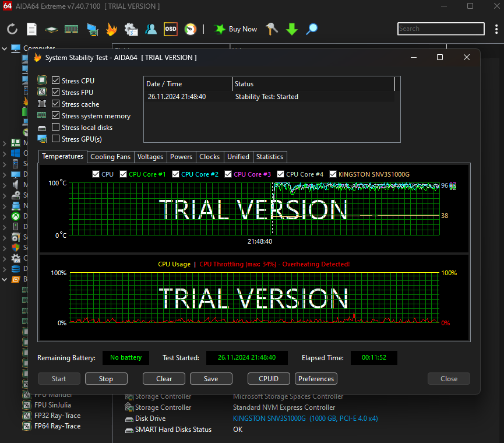Stop the running stability test

pos(106,379)
